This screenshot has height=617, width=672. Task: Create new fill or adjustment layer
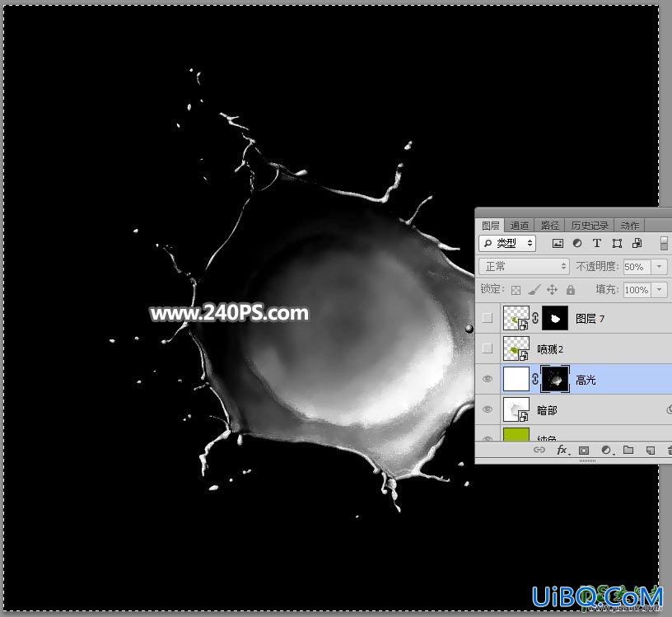[606, 450]
